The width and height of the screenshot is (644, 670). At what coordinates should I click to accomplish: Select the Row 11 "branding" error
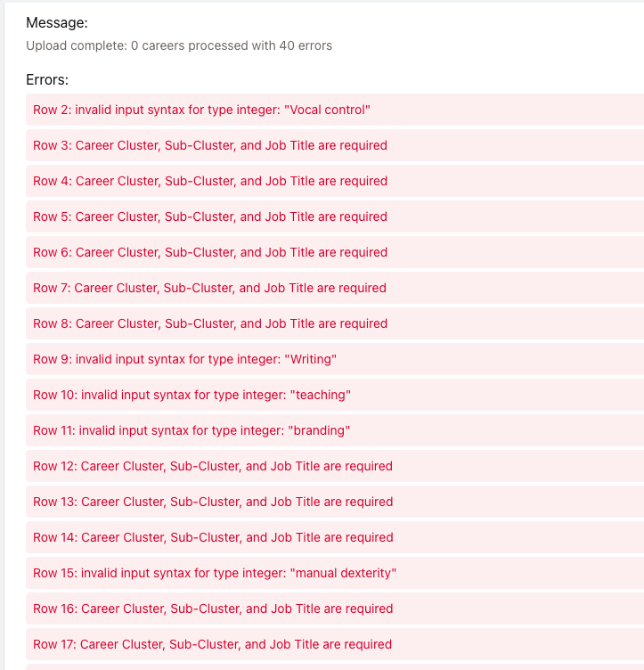tap(192, 430)
